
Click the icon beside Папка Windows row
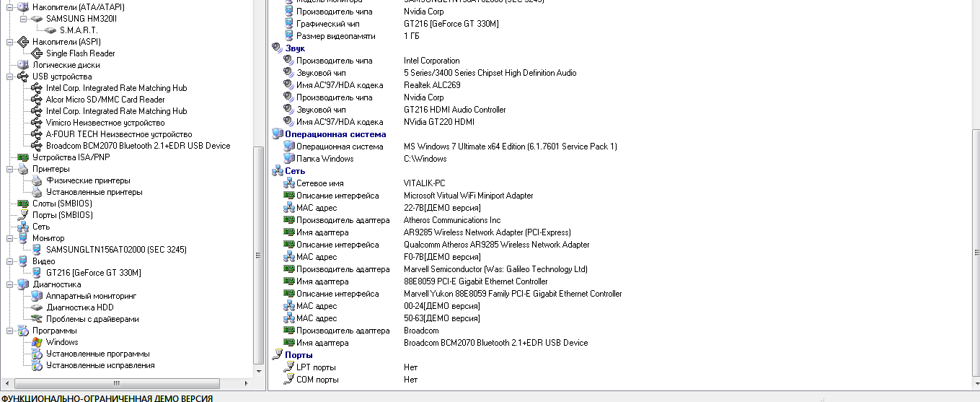point(288,159)
